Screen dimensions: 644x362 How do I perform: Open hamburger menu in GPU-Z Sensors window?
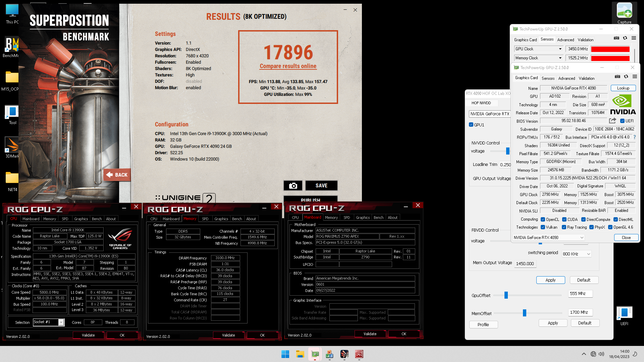(634, 38)
